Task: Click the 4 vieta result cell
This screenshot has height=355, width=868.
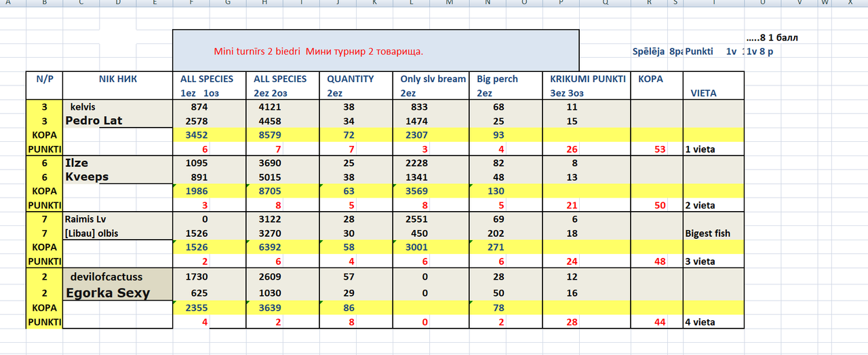Action: 713,322
